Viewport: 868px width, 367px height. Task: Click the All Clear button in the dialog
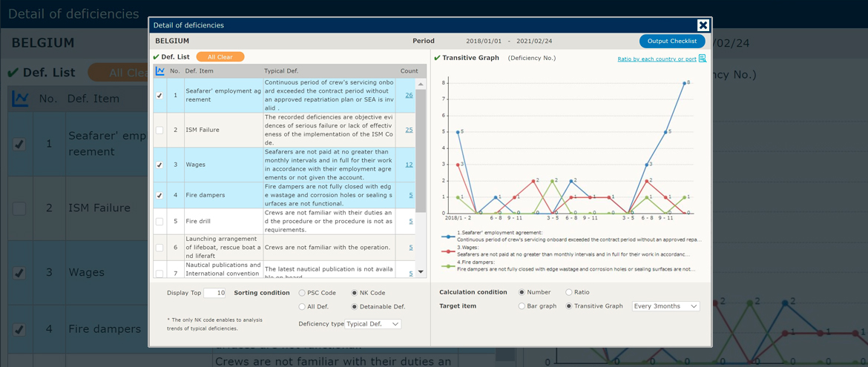[220, 57]
